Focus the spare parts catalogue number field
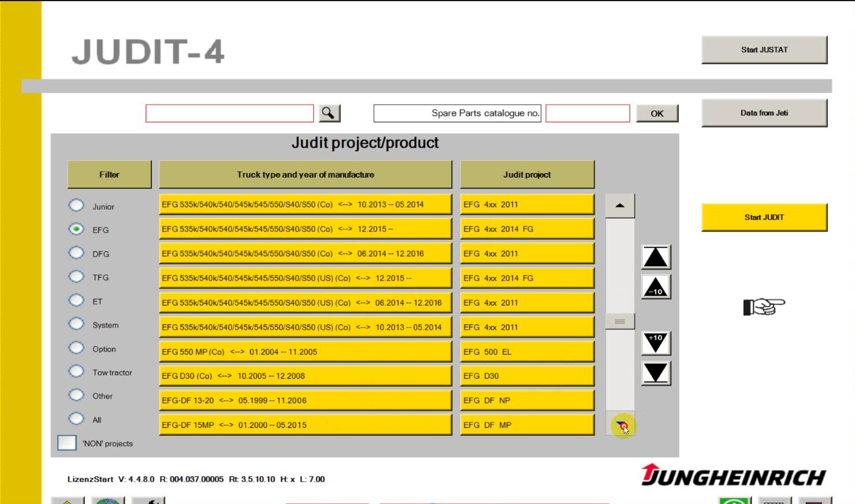The image size is (855, 504). tap(588, 113)
